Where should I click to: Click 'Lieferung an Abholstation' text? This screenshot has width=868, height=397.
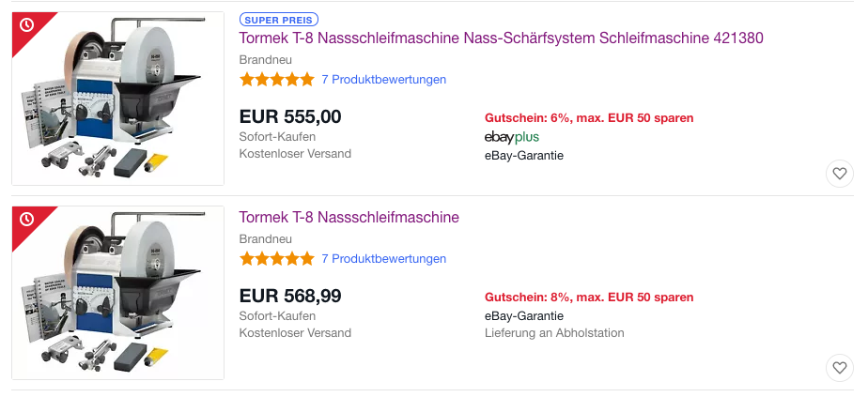554,333
